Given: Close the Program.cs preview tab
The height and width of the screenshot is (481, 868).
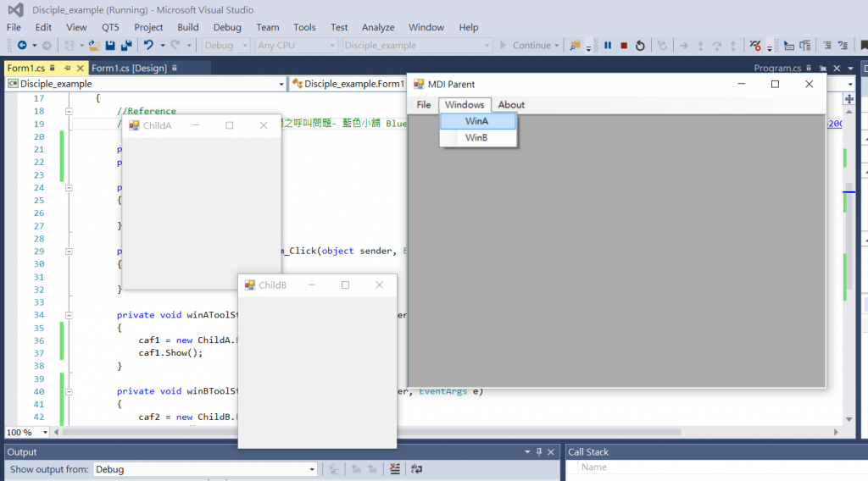Looking at the screenshot, I should (837, 68).
